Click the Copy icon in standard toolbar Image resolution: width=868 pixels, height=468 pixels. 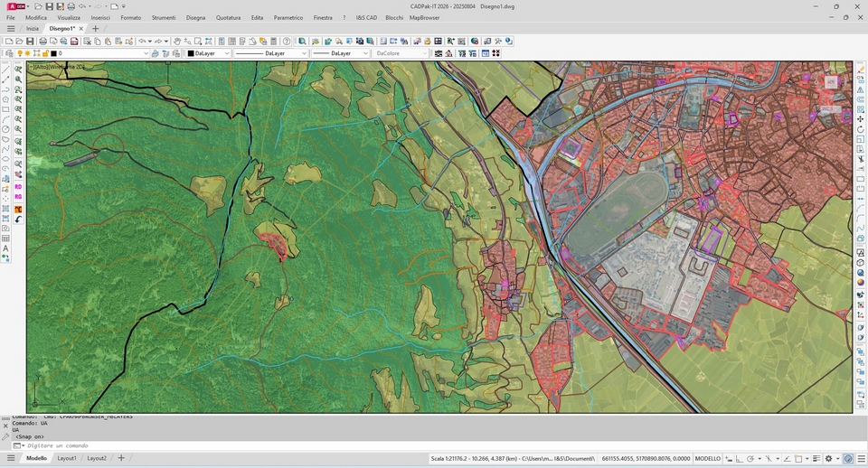coord(98,41)
